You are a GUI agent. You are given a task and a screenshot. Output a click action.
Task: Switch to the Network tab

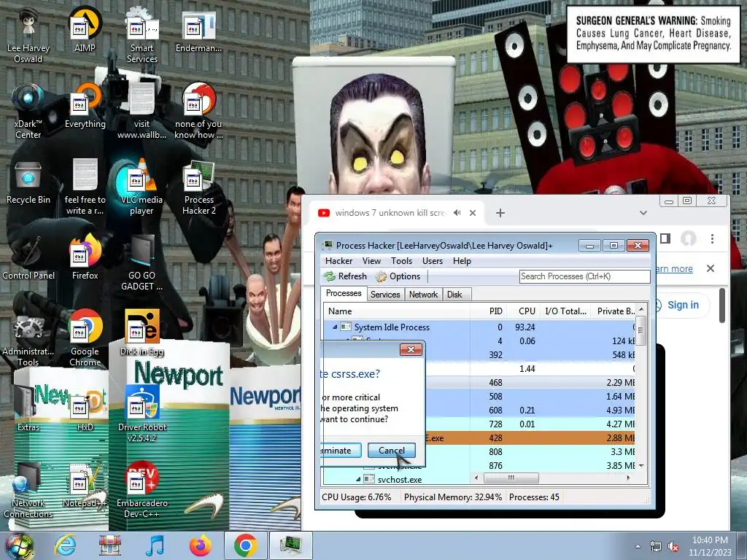(424, 295)
